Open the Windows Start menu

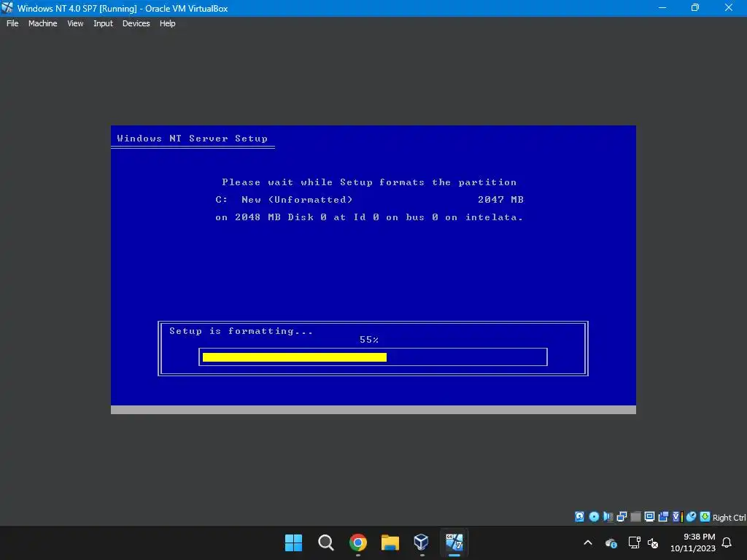point(293,542)
